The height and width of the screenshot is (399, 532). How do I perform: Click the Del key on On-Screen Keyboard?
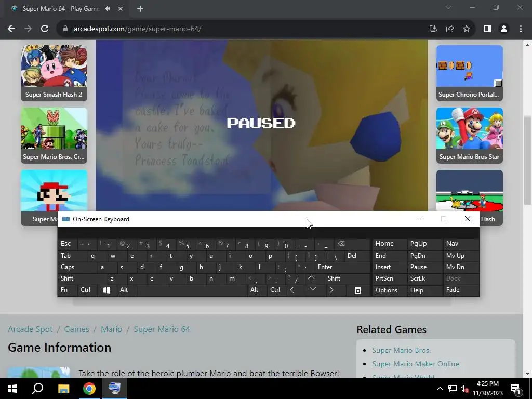coord(357,256)
